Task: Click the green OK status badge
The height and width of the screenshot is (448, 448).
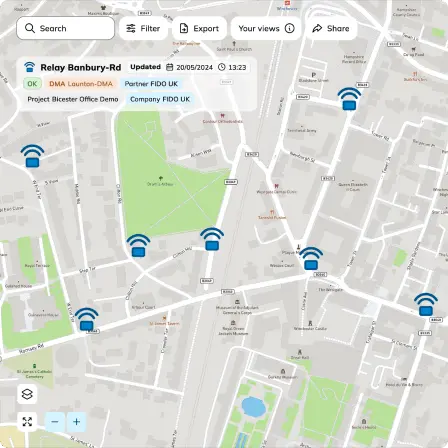Action: [x=32, y=84]
